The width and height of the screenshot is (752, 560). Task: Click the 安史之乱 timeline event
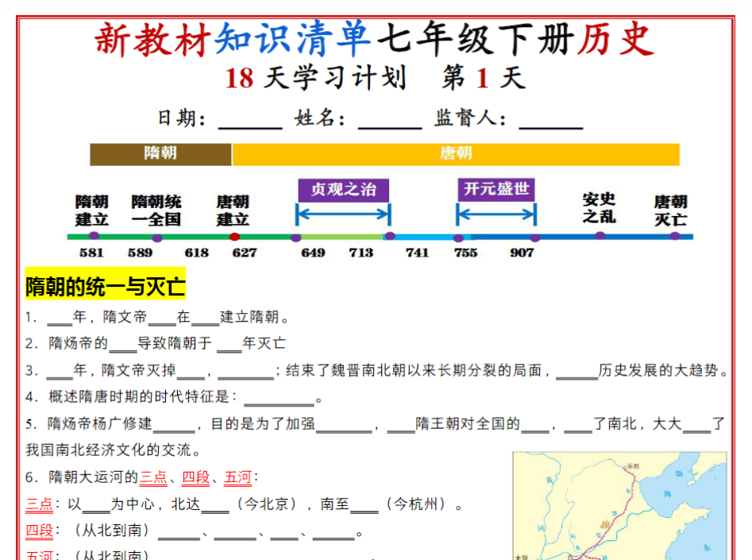pyautogui.click(x=600, y=208)
